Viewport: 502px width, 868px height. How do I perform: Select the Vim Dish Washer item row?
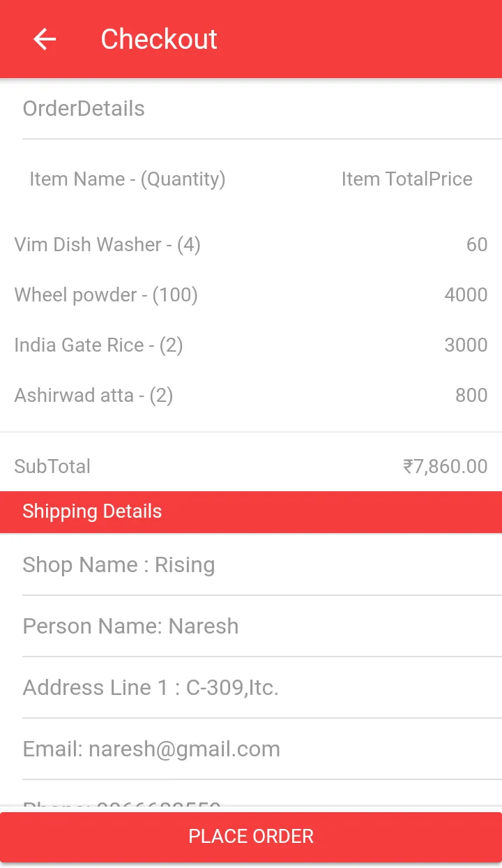pyautogui.click(x=251, y=245)
